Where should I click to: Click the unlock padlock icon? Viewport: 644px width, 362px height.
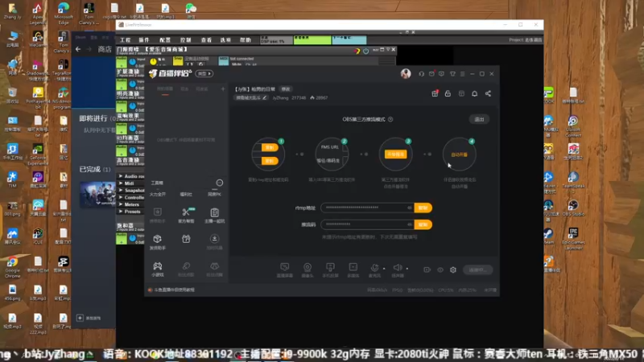[448, 93]
